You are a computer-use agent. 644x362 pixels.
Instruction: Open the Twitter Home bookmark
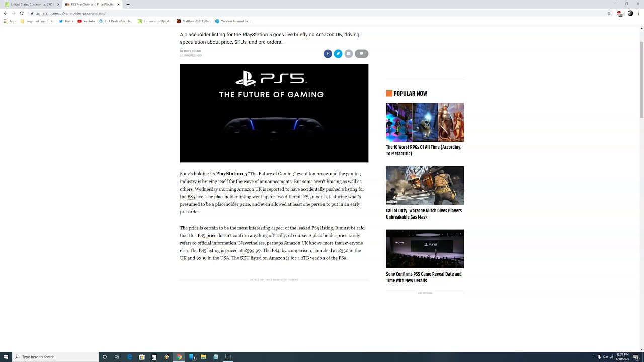coord(66,21)
